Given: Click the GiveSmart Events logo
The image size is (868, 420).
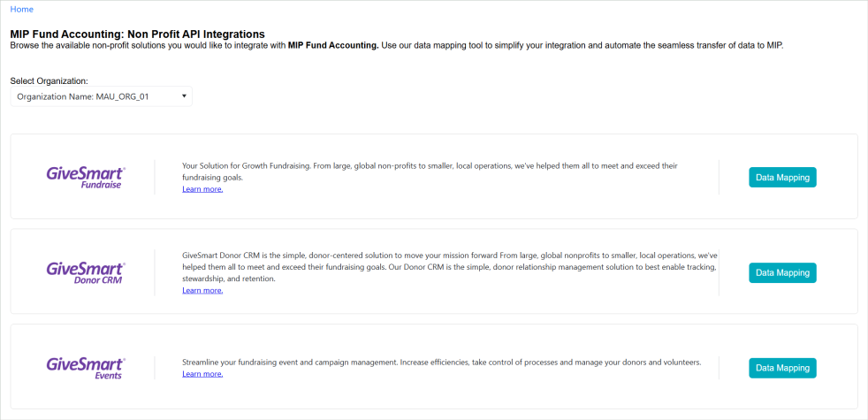Looking at the screenshot, I should 85,368.
